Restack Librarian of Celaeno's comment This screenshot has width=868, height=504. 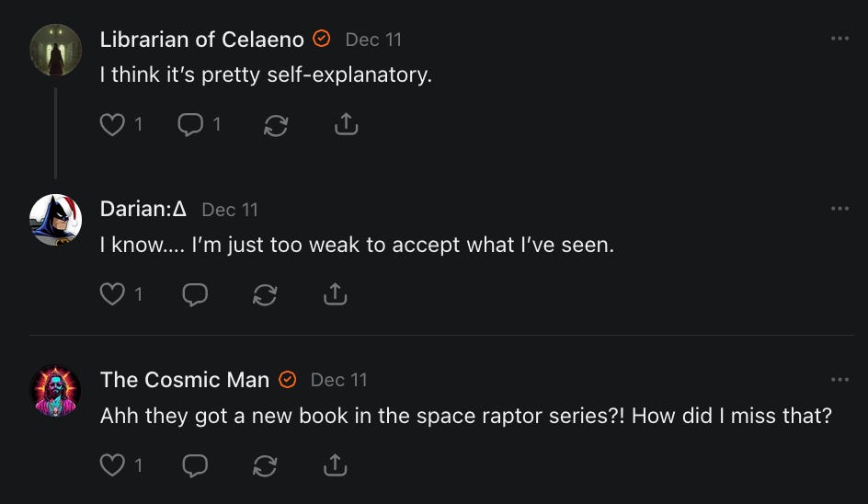(276, 125)
